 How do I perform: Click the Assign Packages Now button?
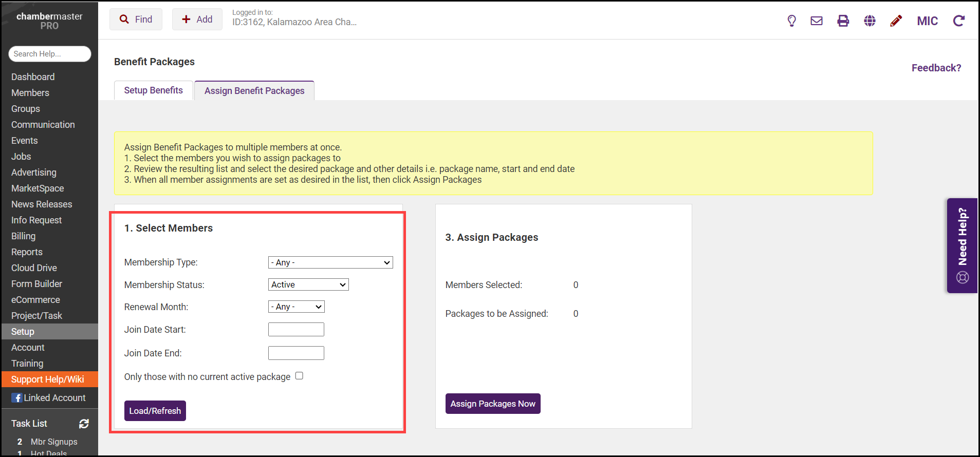tap(492, 404)
